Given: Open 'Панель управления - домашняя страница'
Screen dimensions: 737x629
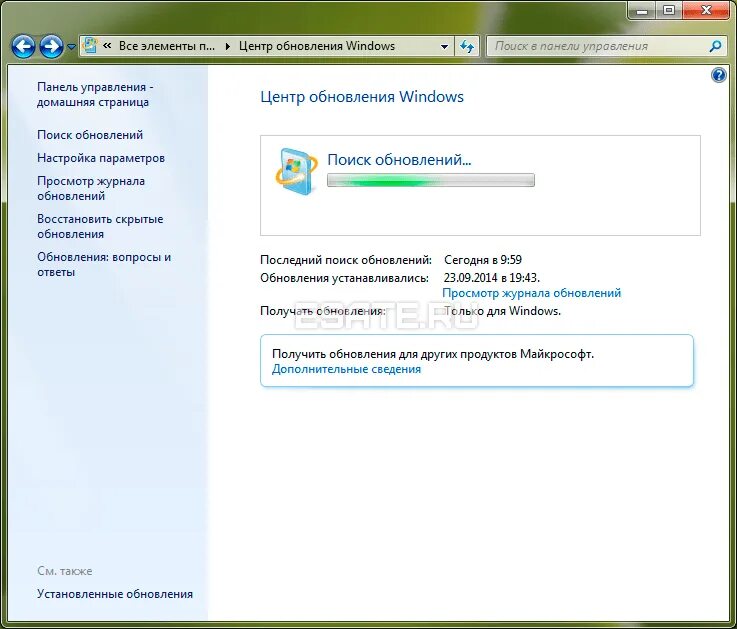Looking at the screenshot, I should pyautogui.click(x=95, y=94).
